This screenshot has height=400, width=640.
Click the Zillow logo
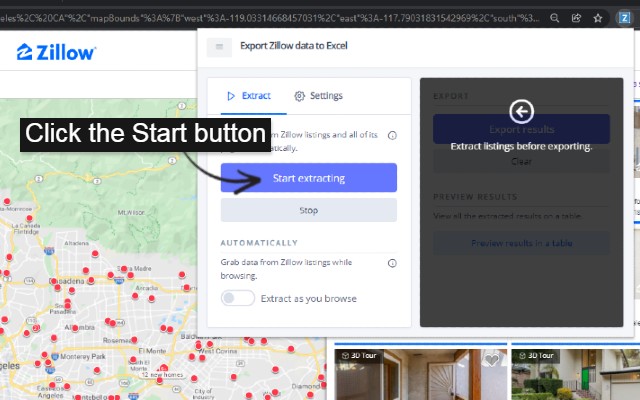tap(56, 52)
